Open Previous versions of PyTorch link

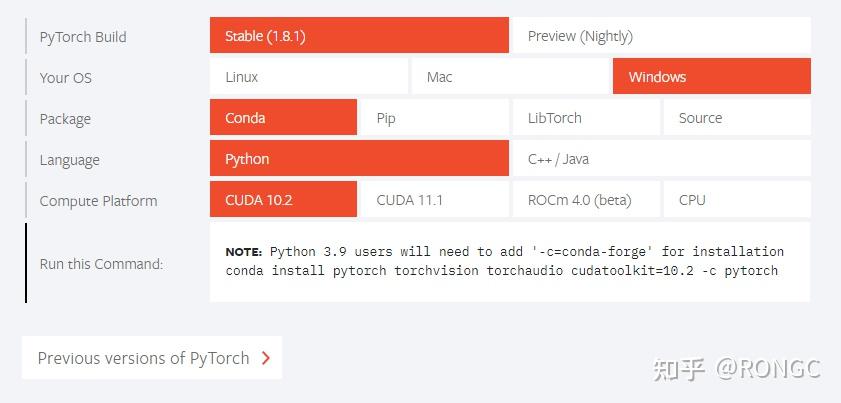(x=152, y=357)
